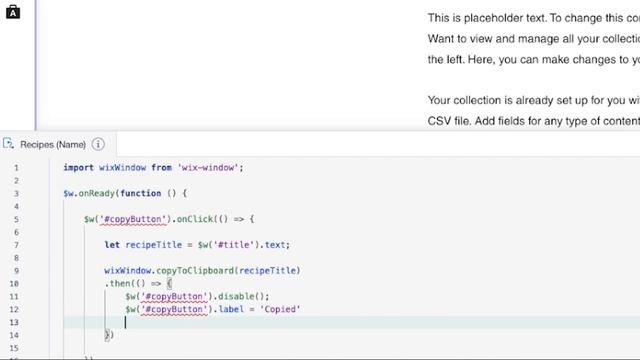Image resolution: width=640 pixels, height=360 pixels.
Task: Click the disable() call on line 11
Action: (241, 296)
